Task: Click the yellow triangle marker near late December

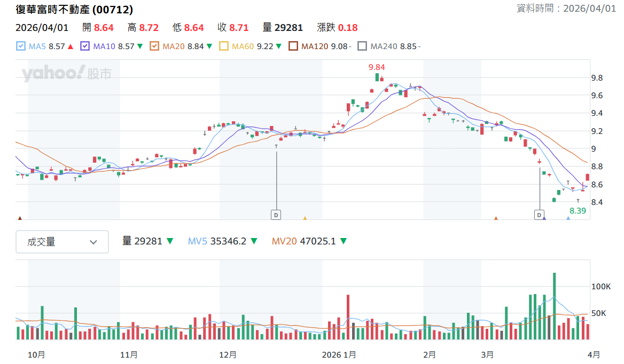Action: [x=305, y=218]
